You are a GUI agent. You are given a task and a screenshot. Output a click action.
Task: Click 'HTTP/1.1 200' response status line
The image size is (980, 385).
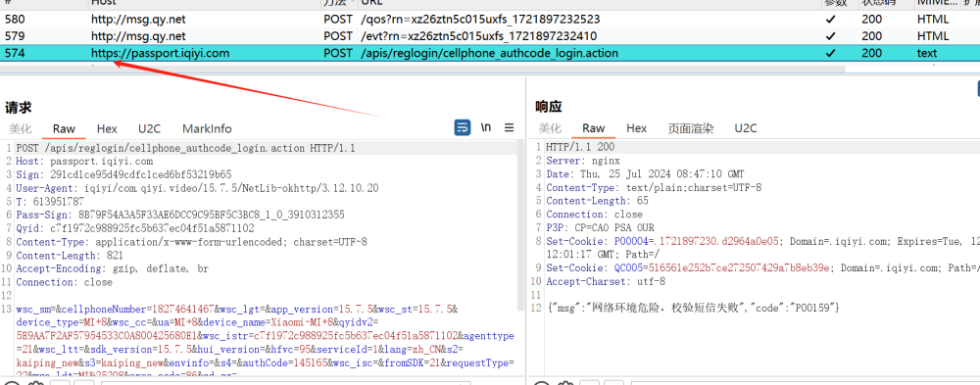point(580,148)
